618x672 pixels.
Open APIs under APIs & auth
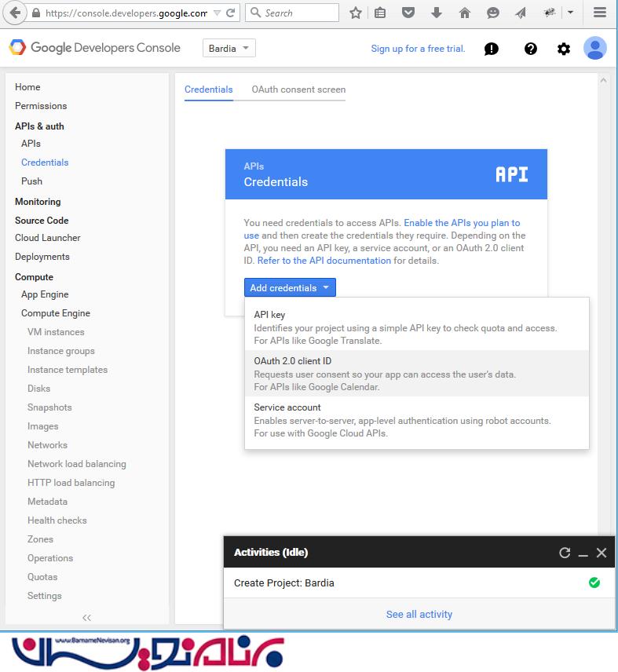31,144
